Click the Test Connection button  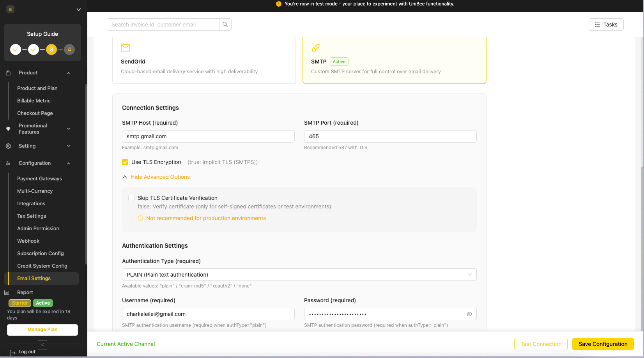[541, 344]
